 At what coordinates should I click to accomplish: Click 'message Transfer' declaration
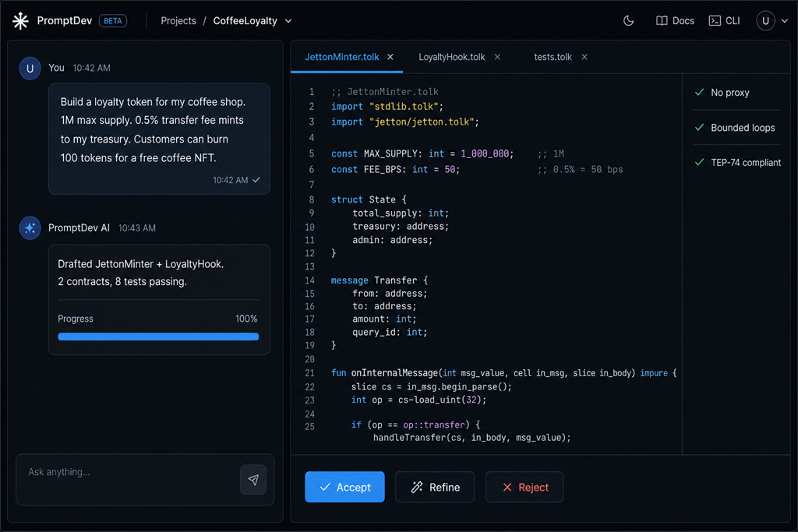[x=380, y=280]
